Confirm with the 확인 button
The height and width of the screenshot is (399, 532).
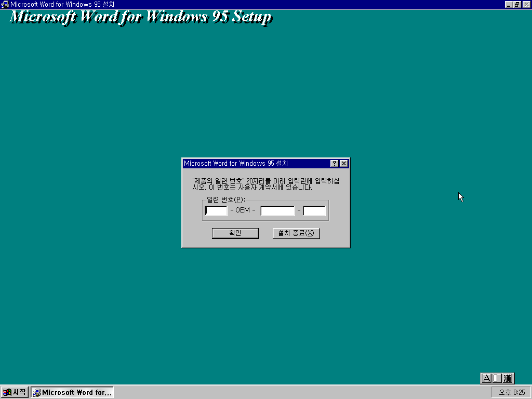point(235,233)
